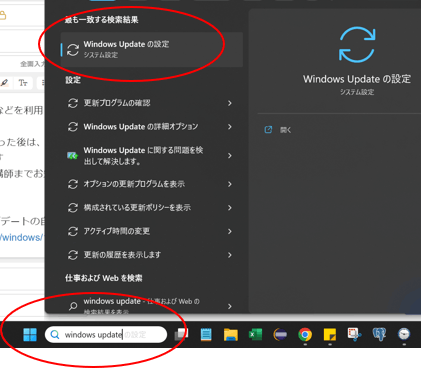This screenshot has height=375, width=421.
Task: Launch the Notepad icon on the taskbar
Action: click(206, 334)
